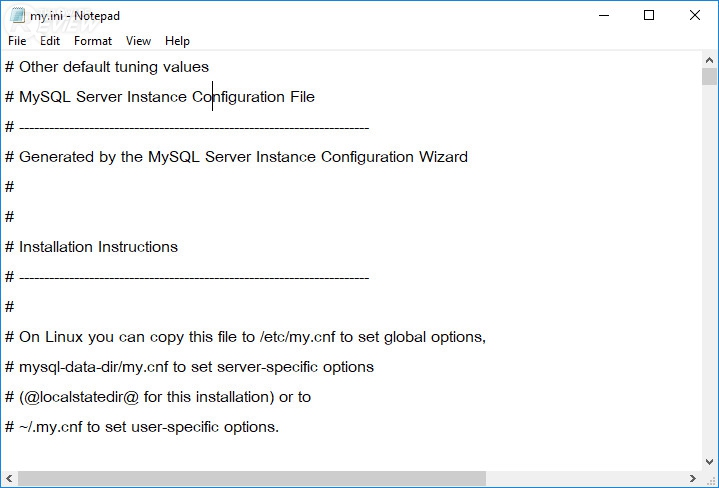Click the line mentioning /etc/my.cnf
Image resolution: width=719 pixels, height=488 pixels.
click(x=245, y=337)
